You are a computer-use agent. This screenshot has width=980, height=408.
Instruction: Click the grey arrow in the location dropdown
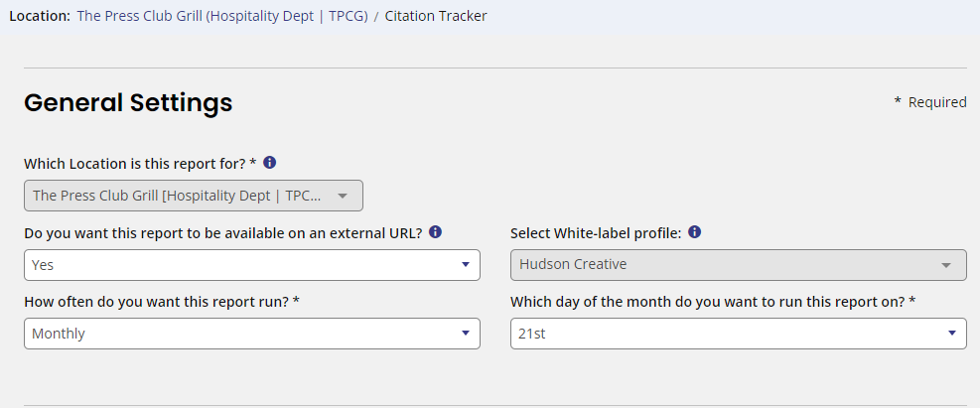342,196
